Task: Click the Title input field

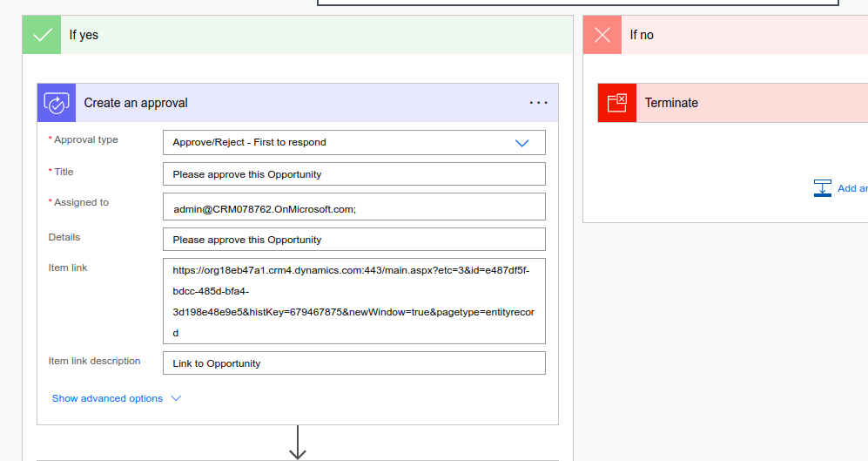Action: point(354,174)
